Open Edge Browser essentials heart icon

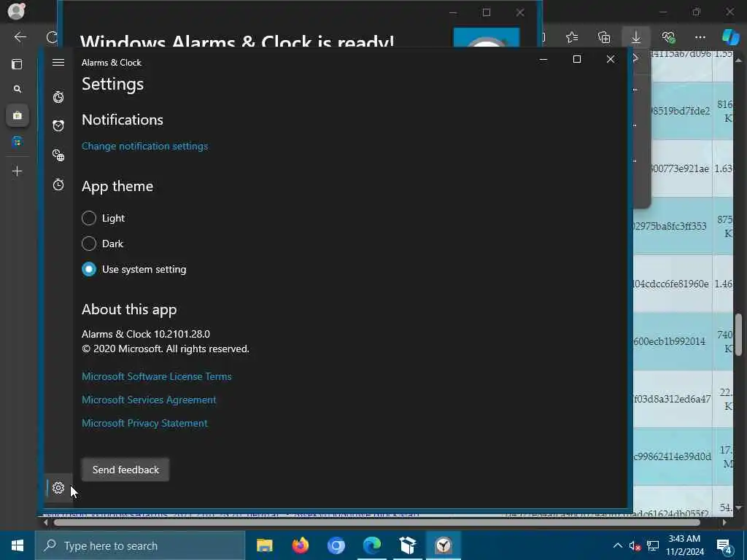coord(668,37)
